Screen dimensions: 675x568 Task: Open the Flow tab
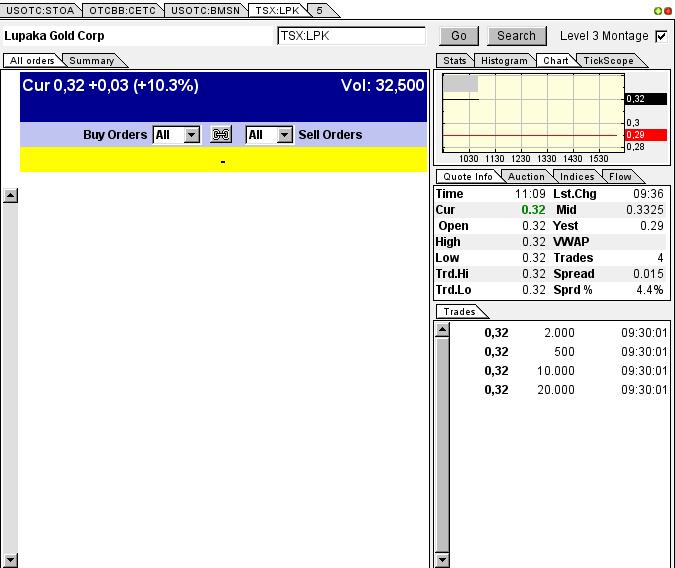tap(620, 177)
